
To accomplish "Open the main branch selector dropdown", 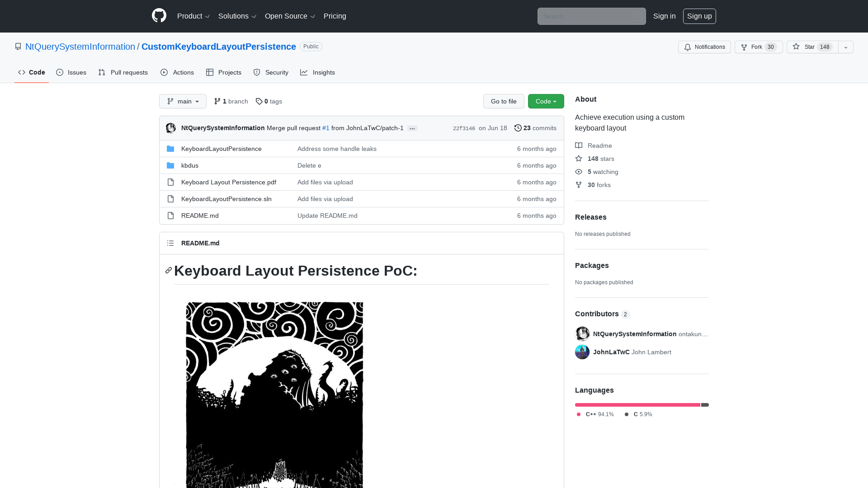I will (183, 101).
